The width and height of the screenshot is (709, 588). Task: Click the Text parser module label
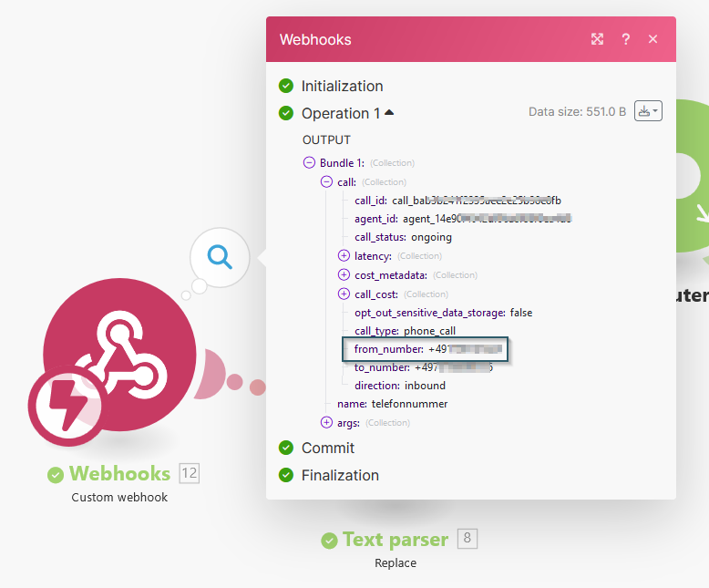[395, 540]
